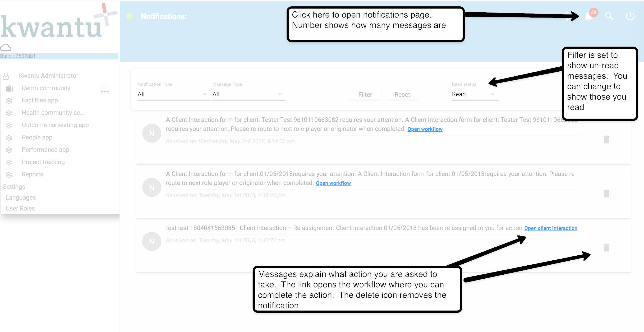644x332 pixels.
Task: Click the Reset button
Action: click(402, 95)
